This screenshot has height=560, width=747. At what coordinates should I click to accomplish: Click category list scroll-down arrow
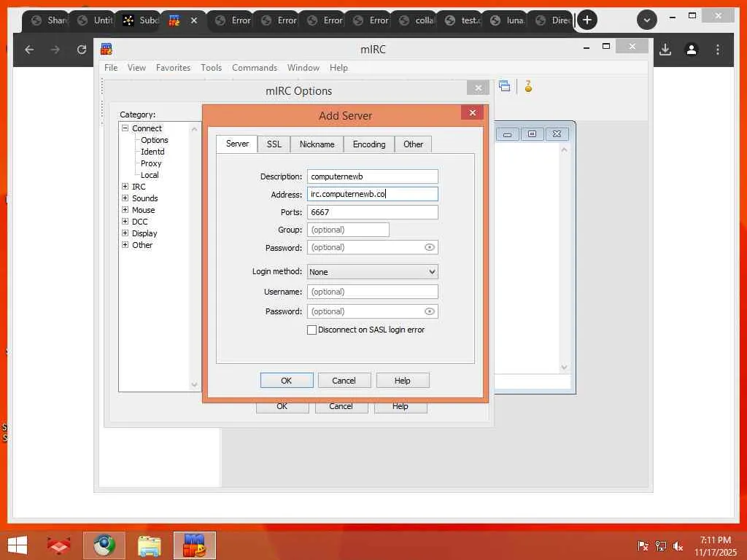coord(194,384)
